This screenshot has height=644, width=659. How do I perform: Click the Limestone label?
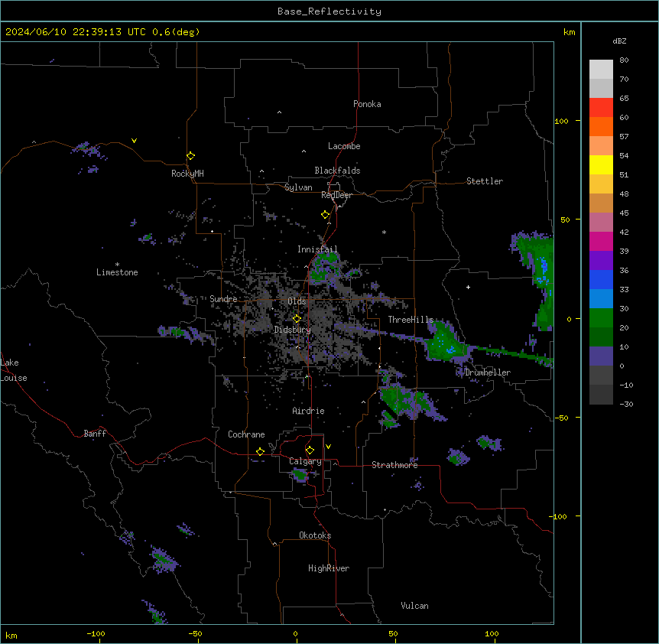click(117, 272)
